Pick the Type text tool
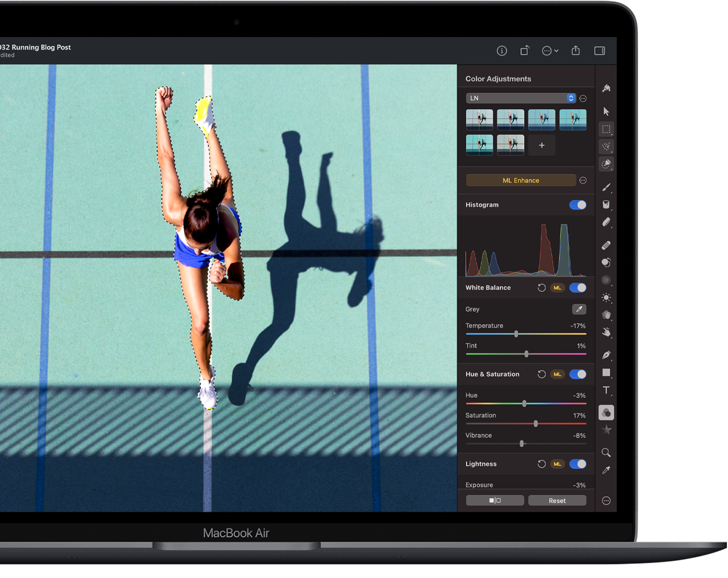 click(606, 390)
